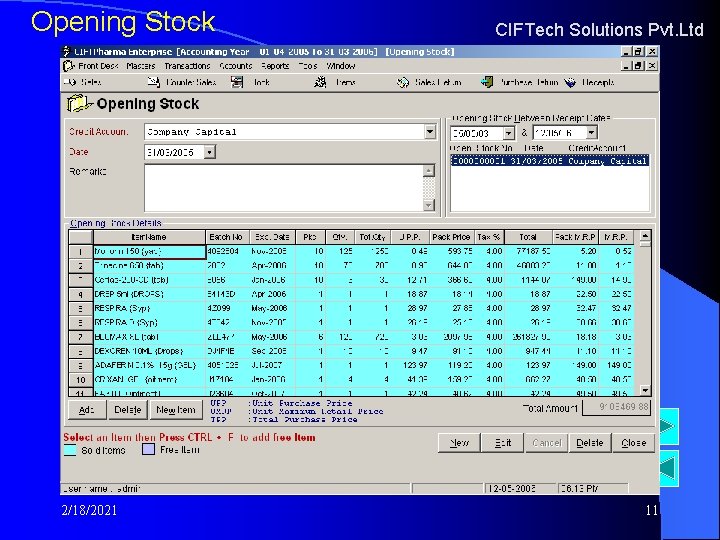This screenshot has height=540, width=720.
Task: Click the Front Desk menu icon
Action: (69, 66)
